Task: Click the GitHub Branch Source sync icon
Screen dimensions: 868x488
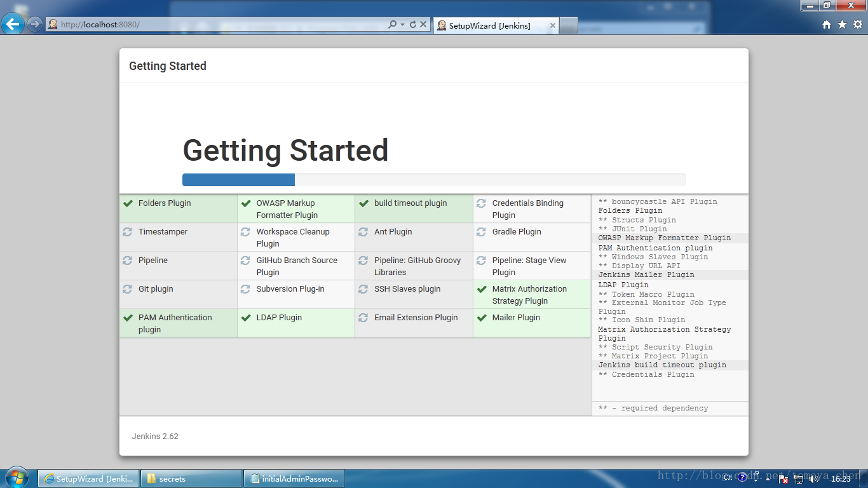Action: coord(245,261)
